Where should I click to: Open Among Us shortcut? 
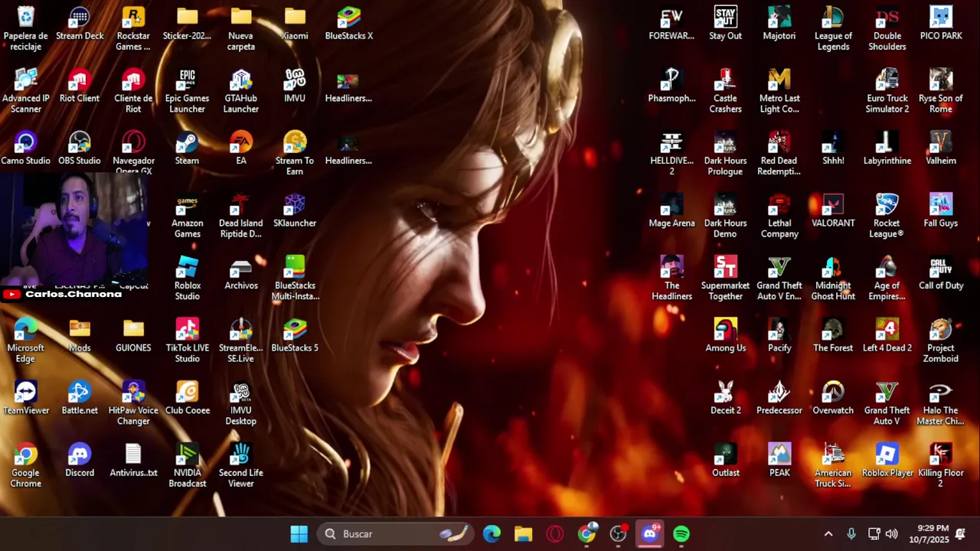[725, 335]
